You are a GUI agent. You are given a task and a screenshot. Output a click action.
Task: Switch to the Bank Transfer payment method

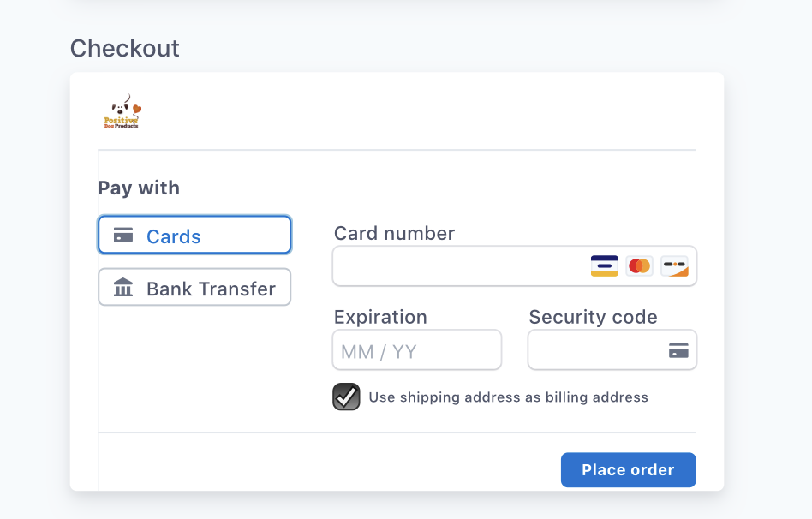[194, 287]
